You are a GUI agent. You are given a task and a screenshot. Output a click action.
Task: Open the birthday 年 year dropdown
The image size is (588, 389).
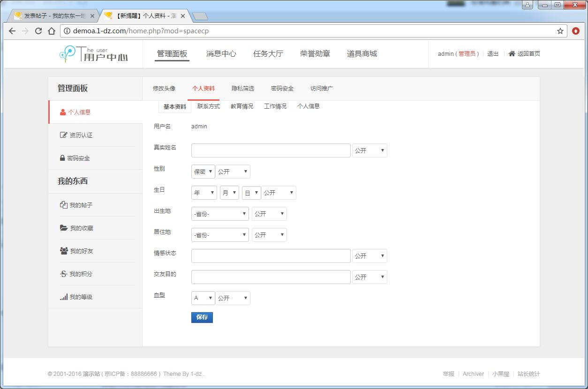click(204, 193)
